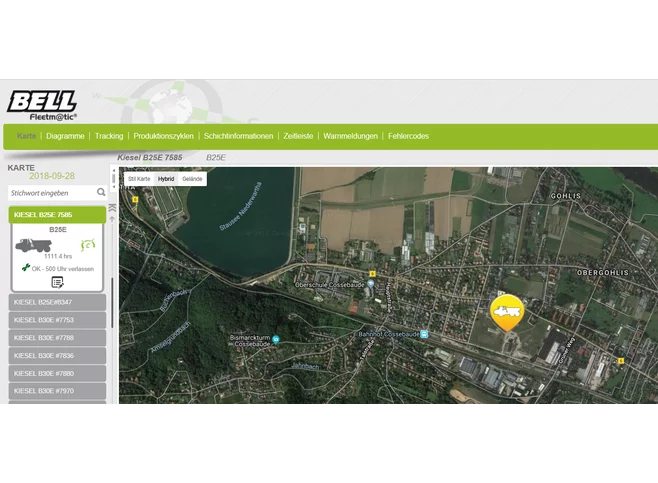Switch map to Stil Karte view
658x483 pixels.
(x=139, y=179)
